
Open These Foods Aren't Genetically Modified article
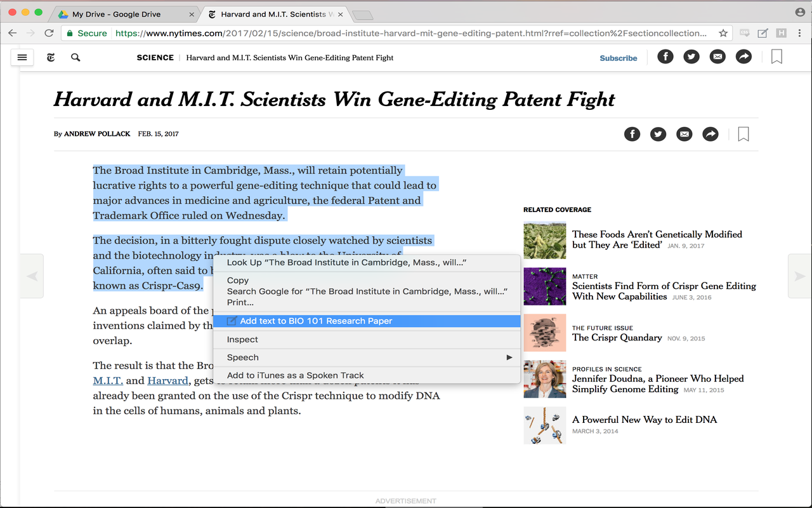pyautogui.click(x=657, y=239)
